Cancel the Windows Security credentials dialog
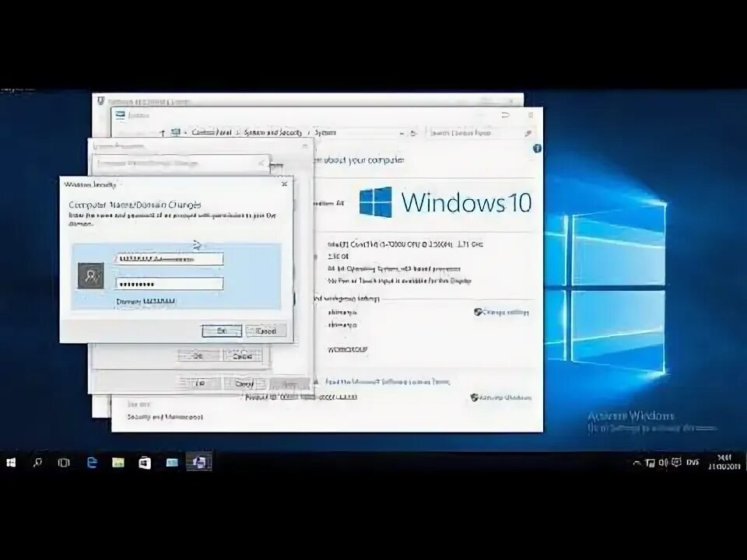The height and width of the screenshot is (560, 747). (x=266, y=331)
